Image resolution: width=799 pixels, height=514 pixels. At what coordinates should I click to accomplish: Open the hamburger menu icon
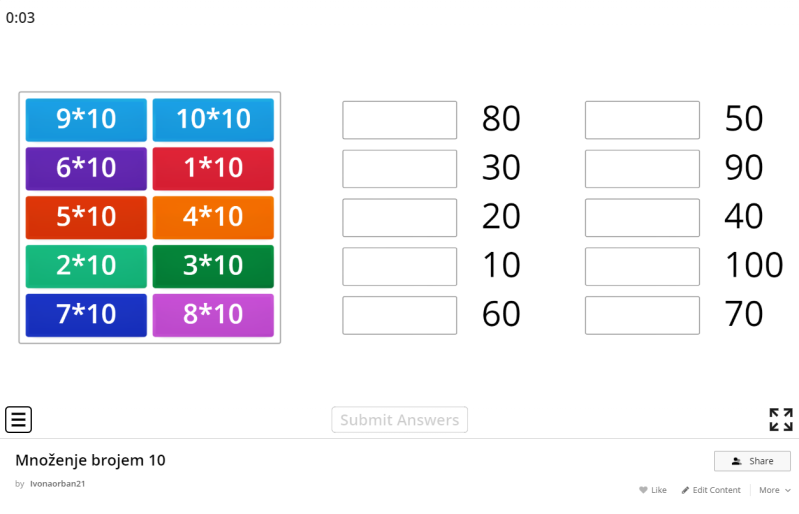pyautogui.click(x=18, y=419)
